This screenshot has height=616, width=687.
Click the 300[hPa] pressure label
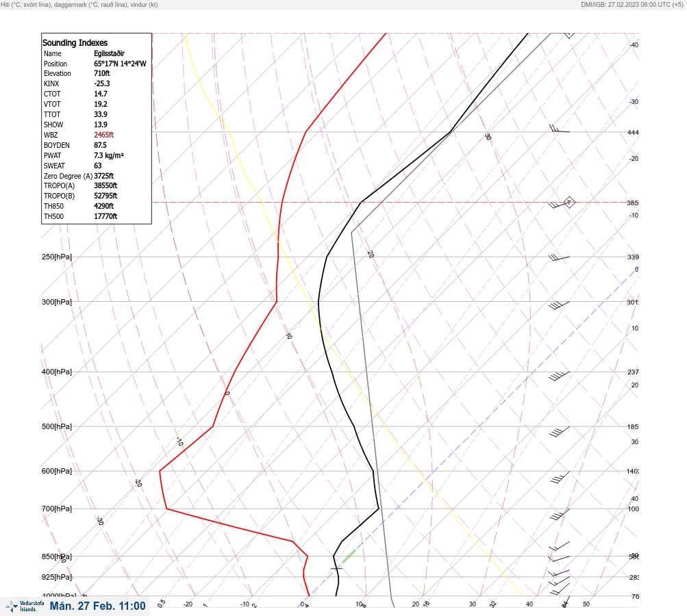click(57, 302)
